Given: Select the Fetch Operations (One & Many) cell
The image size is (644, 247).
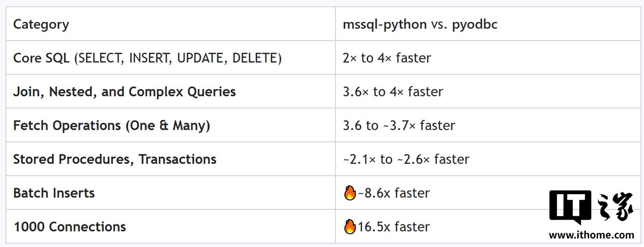Looking at the screenshot, I should click(x=111, y=126).
